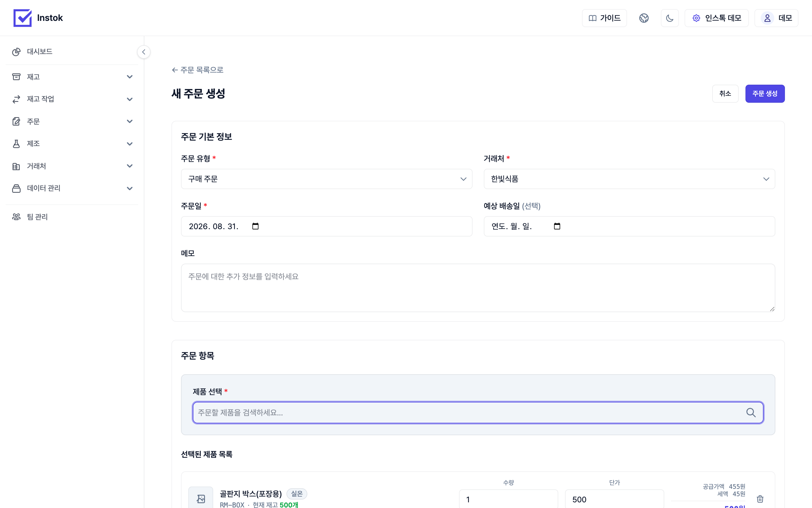Image resolution: width=812 pixels, height=508 pixels.
Task: Expand the 재고 chevron
Action: coord(129,77)
